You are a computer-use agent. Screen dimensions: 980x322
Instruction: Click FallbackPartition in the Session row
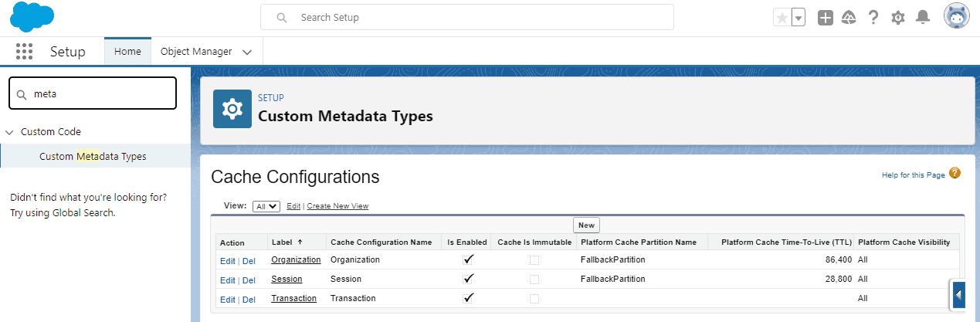coord(612,279)
